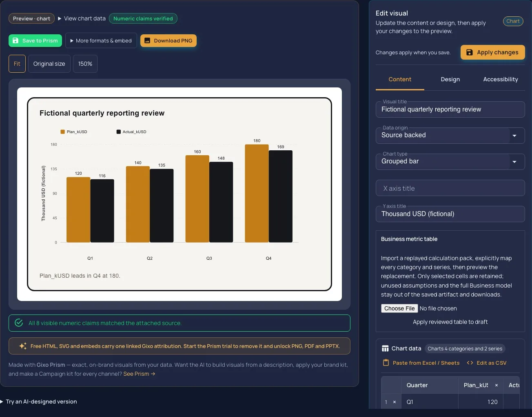
Task: Click the Plan_kUSD legend swatch
Action: [63, 132]
